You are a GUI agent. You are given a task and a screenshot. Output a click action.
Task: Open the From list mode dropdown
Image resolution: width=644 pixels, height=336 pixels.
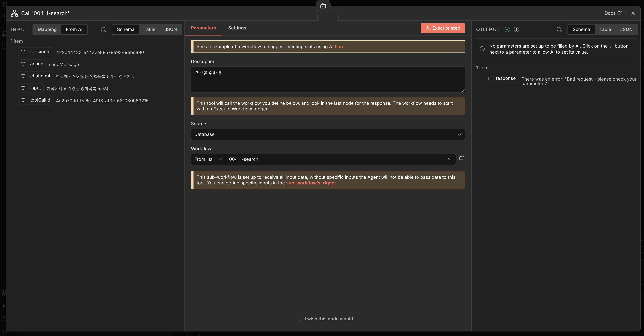click(208, 159)
